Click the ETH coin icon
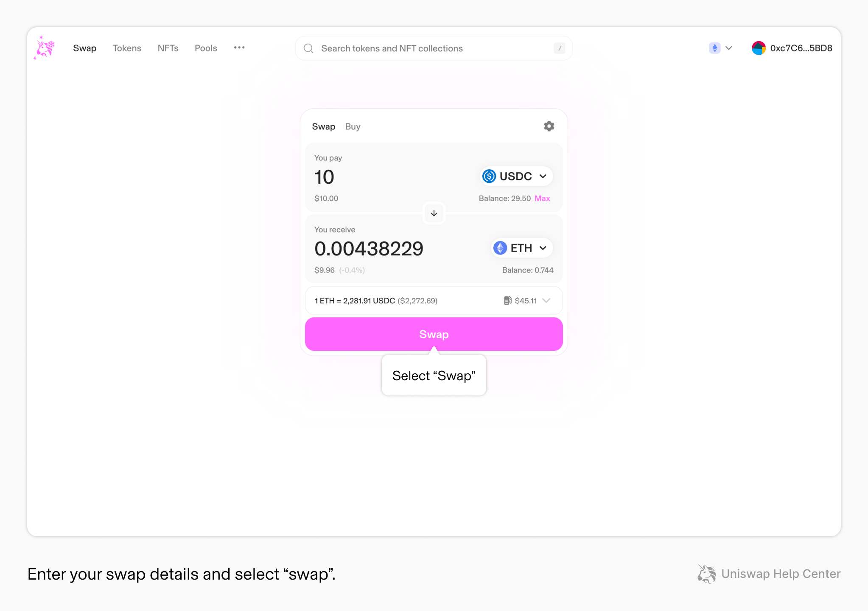Screen dimensions: 868x611 pyautogui.click(x=500, y=248)
